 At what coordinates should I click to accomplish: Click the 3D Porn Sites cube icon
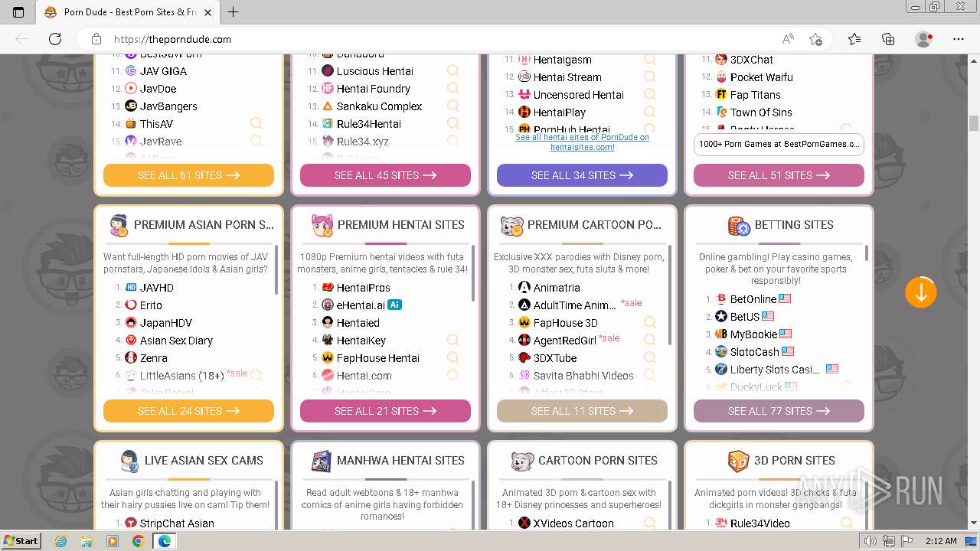(x=738, y=461)
